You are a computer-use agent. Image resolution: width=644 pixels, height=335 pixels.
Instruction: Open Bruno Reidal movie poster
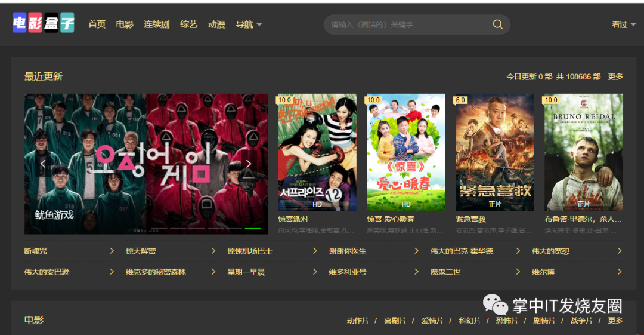[x=584, y=152]
